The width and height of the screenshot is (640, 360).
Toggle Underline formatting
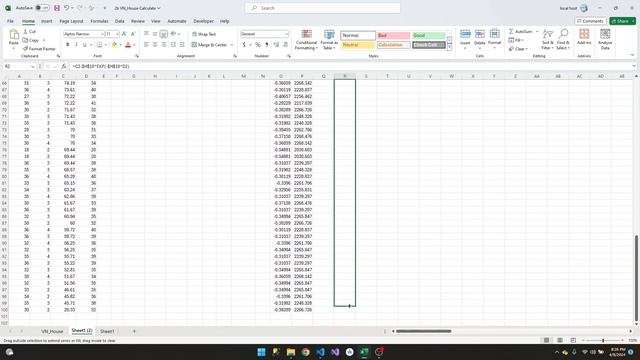[84, 44]
